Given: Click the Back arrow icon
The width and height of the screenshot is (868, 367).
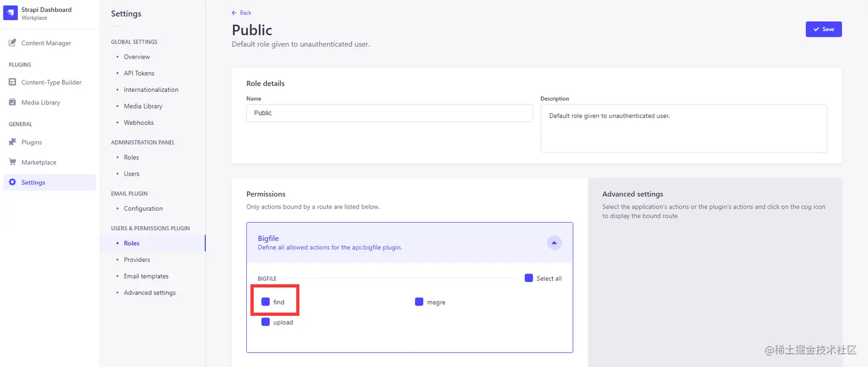Looking at the screenshot, I should coord(234,13).
